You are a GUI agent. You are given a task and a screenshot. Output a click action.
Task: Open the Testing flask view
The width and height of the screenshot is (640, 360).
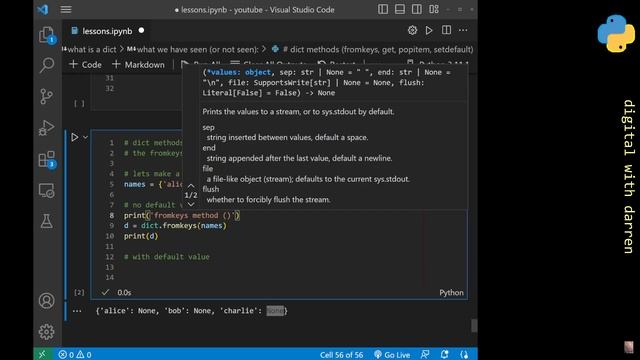[x=47, y=221]
